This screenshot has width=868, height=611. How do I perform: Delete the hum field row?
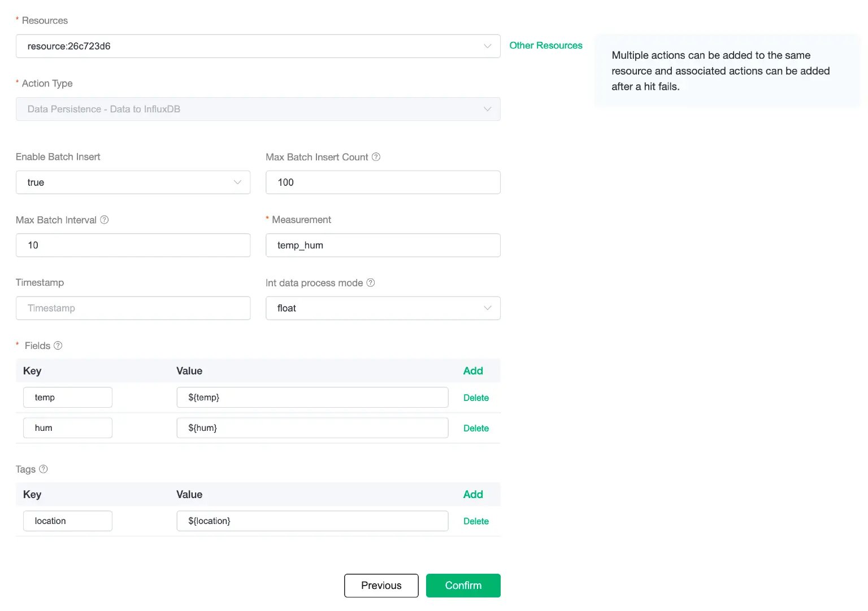[x=476, y=429]
